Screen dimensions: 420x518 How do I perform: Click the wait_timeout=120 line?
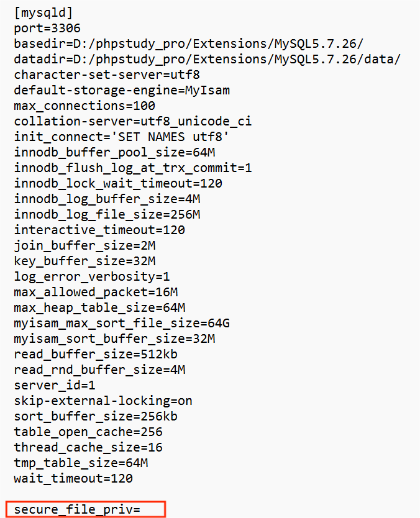[x=73, y=479]
